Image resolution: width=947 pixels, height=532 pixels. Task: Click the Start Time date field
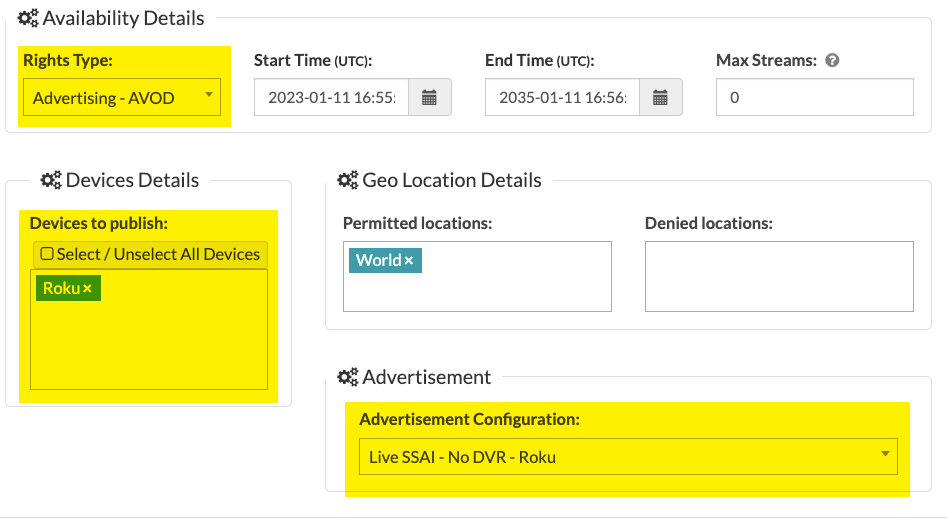click(332, 97)
